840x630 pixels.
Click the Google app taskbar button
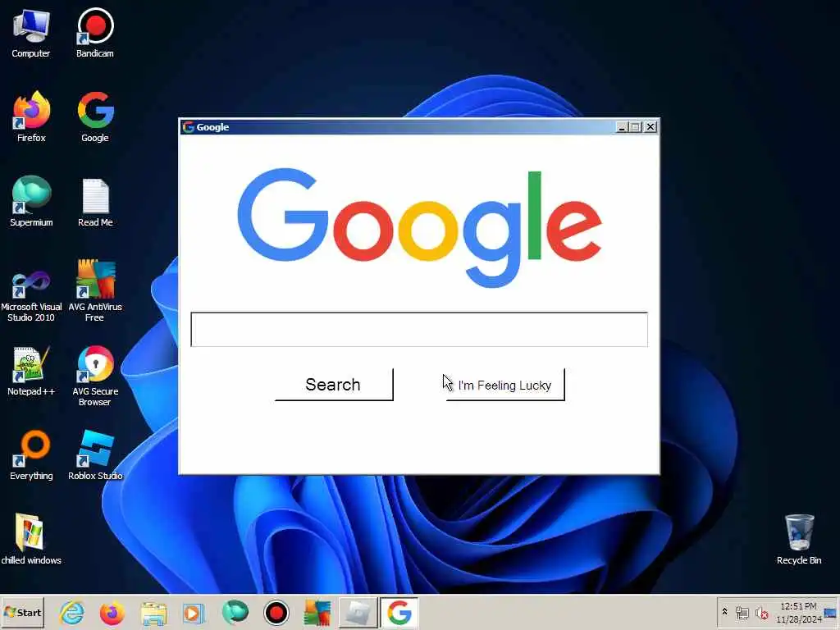(x=399, y=612)
